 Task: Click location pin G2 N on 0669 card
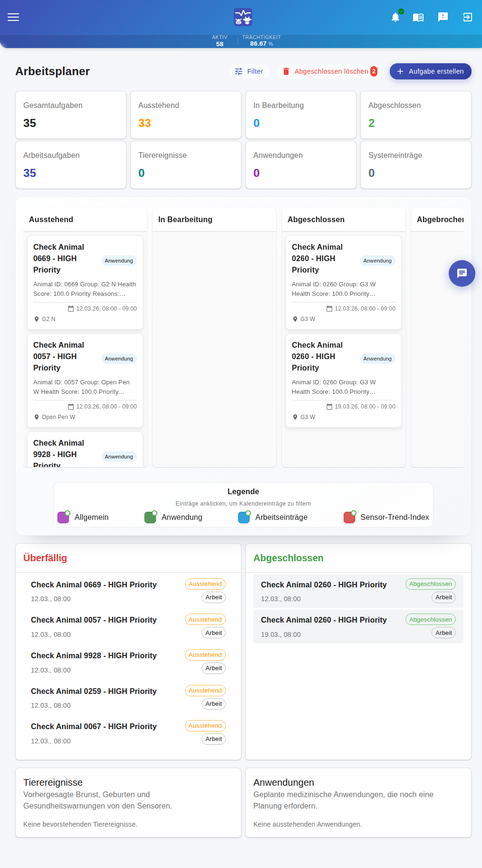click(x=45, y=319)
